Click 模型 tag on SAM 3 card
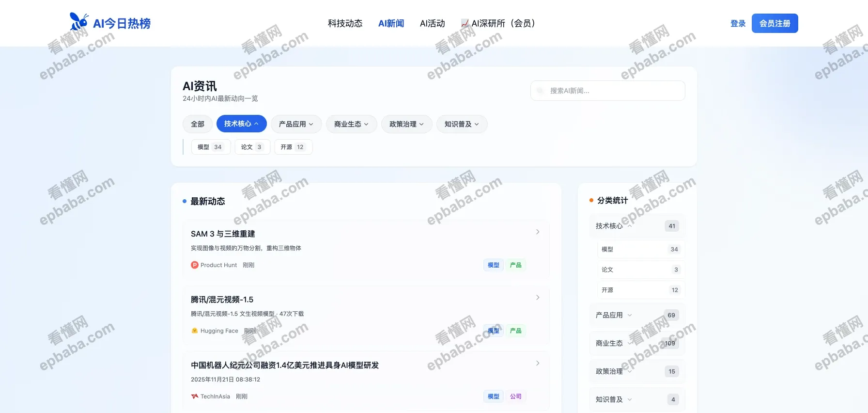This screenshot has height=413, width=868. coord(494,265)
